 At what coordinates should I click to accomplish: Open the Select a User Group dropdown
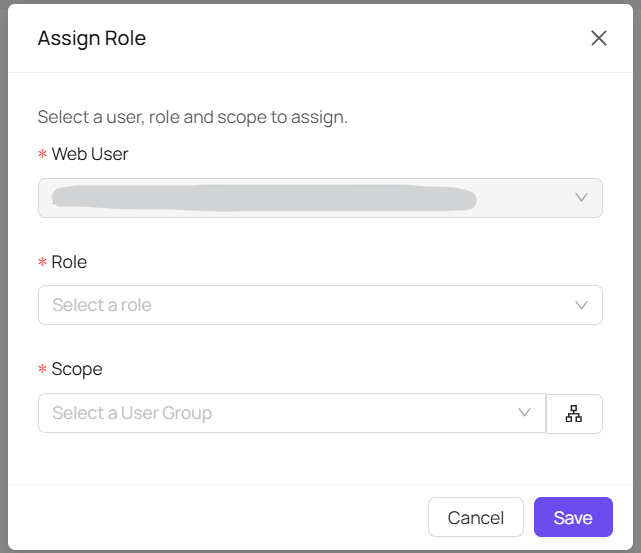[292, 413]
